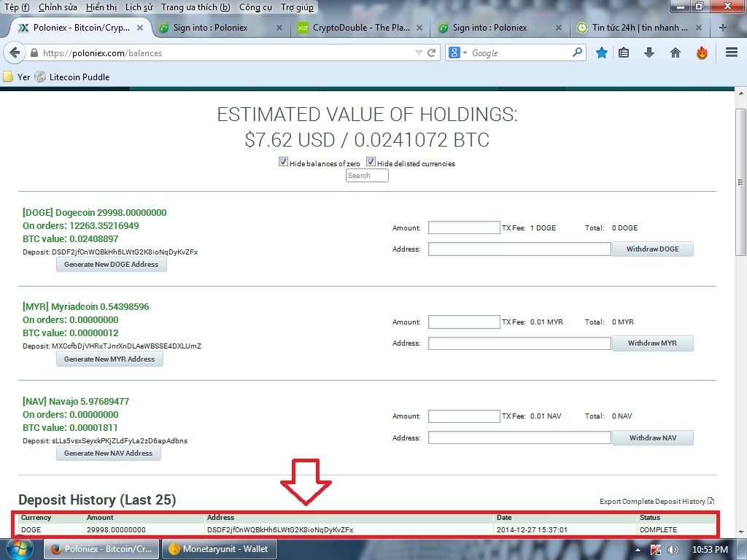This screenshot has height=560, width=747.
Task: Click the Withdraw NAV button
Action: [x=653, y=437]
